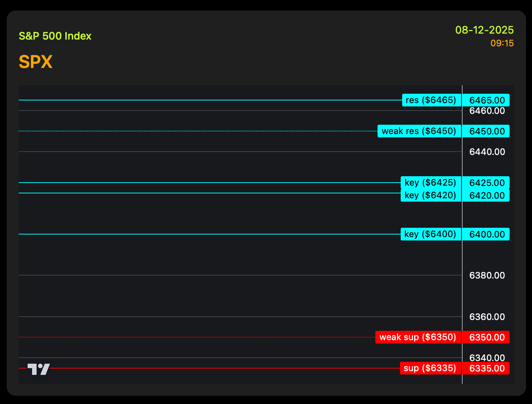The image size is (532, 404).
Task: Click the 6340.00 axis price
Action: tap(487, 358)
